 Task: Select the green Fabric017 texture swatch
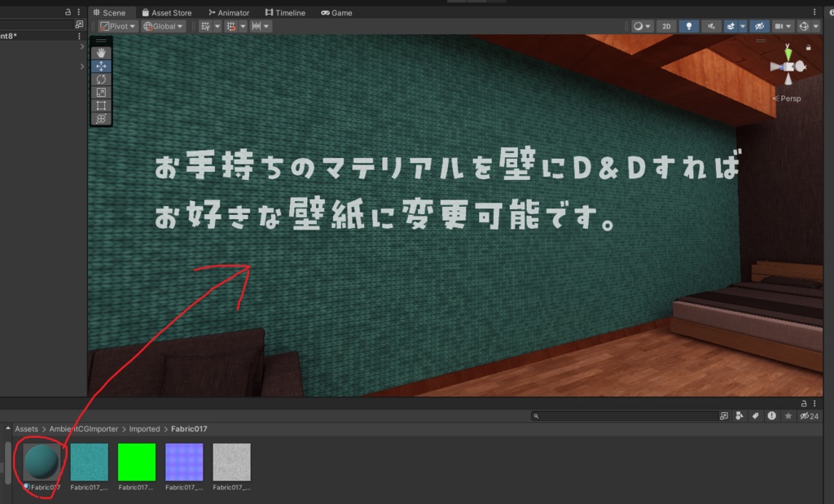135,462
